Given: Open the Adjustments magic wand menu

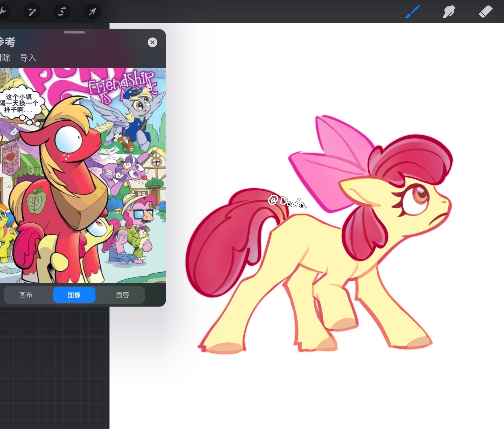Looking at the screenshot, I should 32,12.
